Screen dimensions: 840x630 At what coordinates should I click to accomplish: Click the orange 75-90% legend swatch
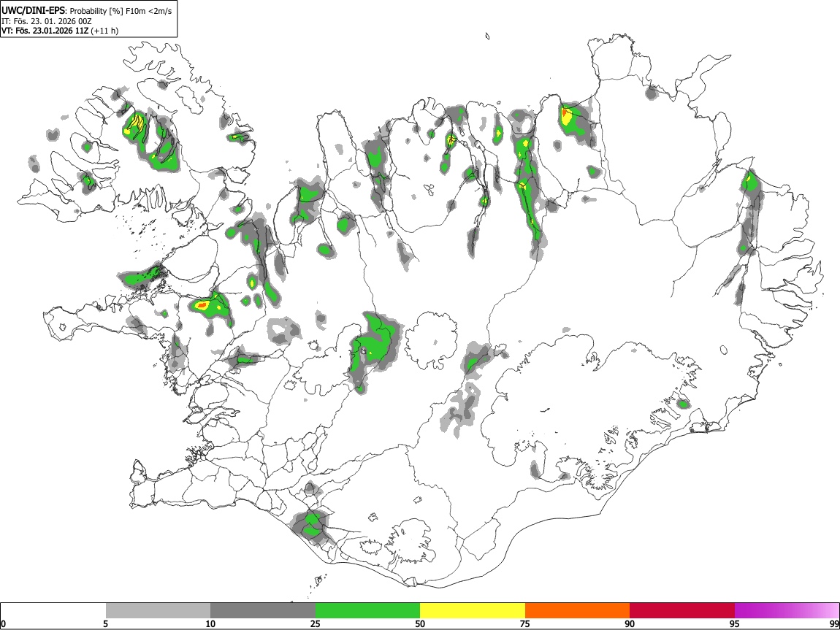click(578, 611)
